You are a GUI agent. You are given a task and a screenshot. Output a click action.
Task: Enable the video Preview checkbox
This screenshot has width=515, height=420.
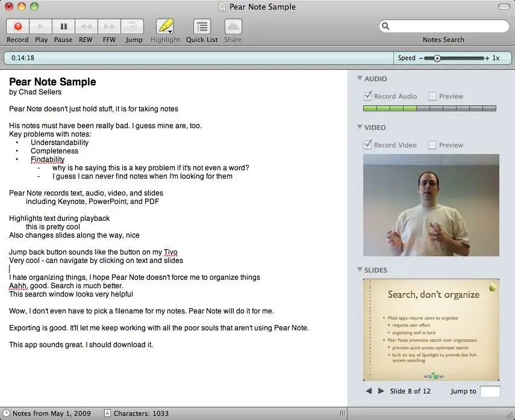tap(432, 144)
